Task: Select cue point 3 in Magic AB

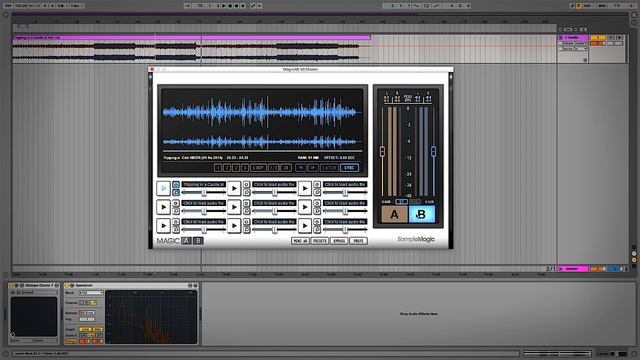Action: 236,168
